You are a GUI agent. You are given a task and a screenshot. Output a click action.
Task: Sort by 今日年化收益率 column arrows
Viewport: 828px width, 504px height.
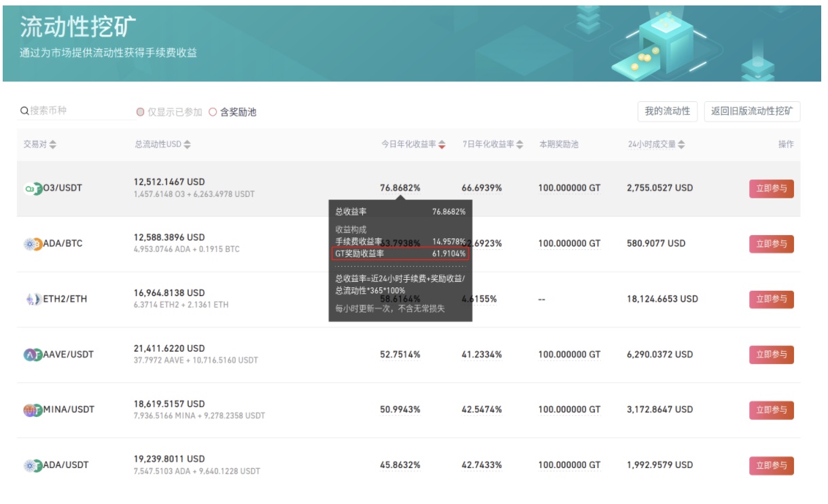(442, 145)
